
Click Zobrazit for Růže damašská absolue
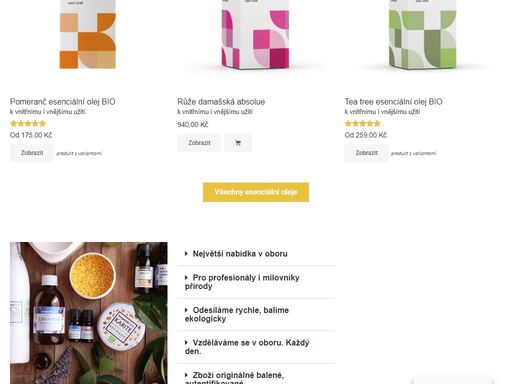pos(199,143)
